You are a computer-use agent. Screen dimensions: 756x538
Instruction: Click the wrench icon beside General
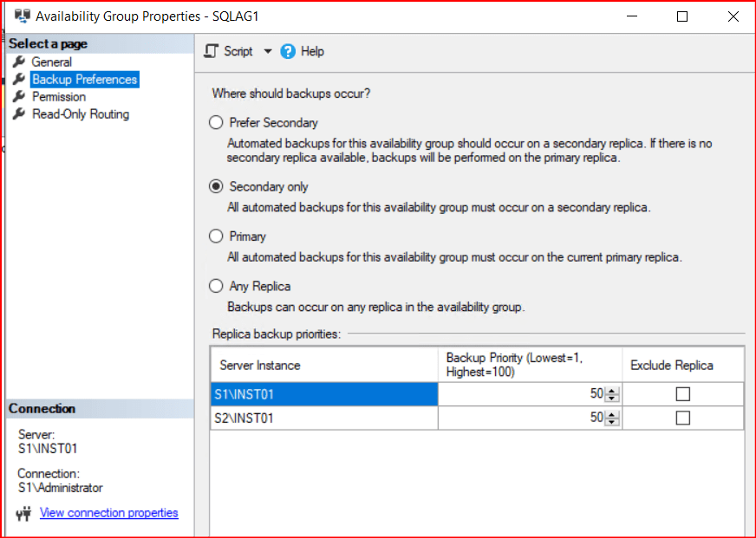(19, 62)
